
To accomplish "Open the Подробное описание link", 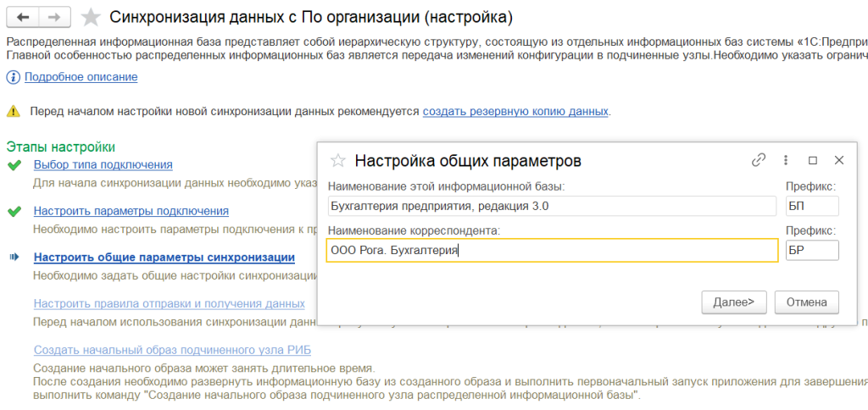I will pos(81,77).
